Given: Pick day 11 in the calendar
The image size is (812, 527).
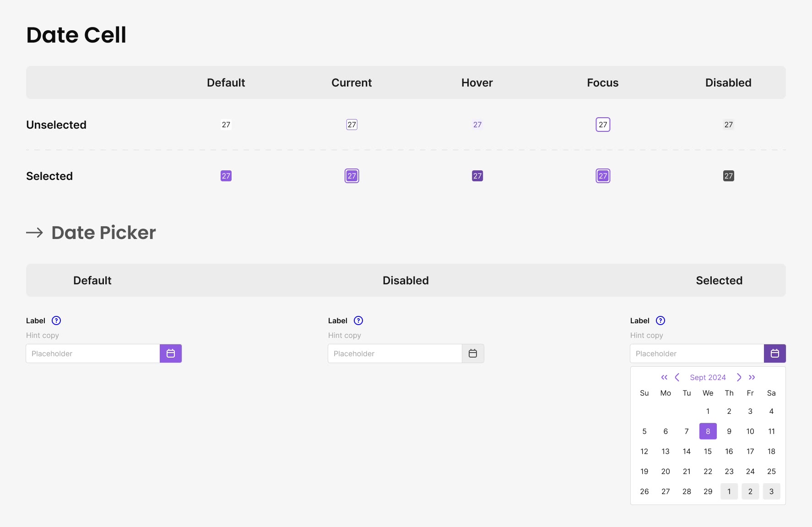Looking at the screenshot, I should point(771,431).
